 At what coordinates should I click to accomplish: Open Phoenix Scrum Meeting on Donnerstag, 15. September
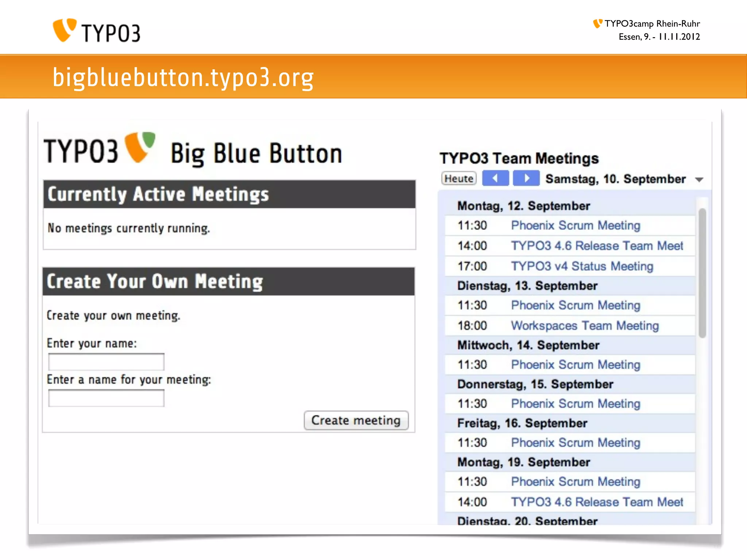tap(576, 404)
